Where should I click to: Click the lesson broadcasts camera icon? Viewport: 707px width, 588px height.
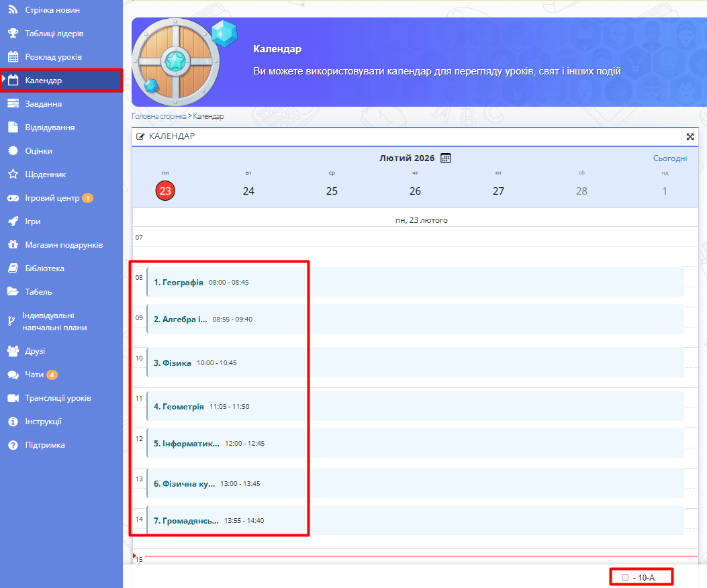point(13,398)
